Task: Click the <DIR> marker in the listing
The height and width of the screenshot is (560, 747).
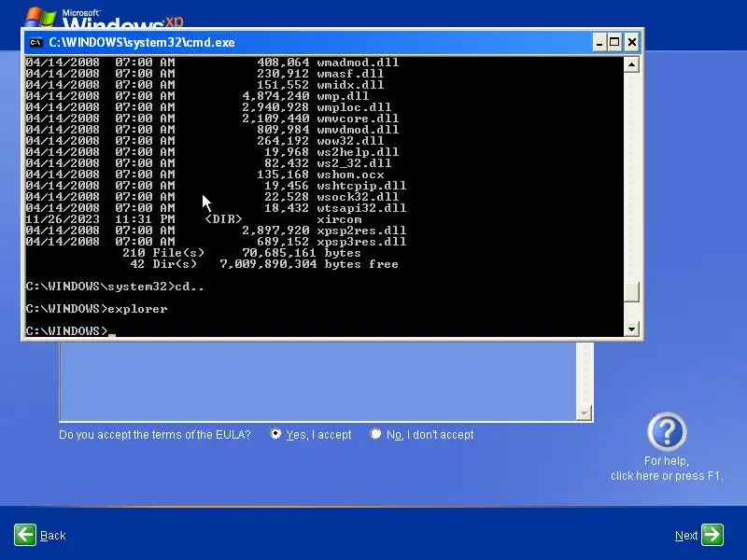Action: 223,219
